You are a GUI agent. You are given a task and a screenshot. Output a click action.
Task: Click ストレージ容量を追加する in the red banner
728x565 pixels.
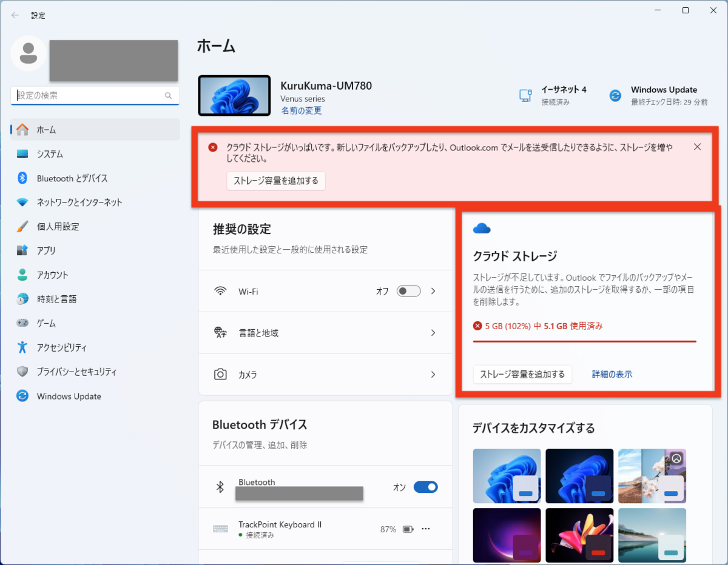point(276,181)
